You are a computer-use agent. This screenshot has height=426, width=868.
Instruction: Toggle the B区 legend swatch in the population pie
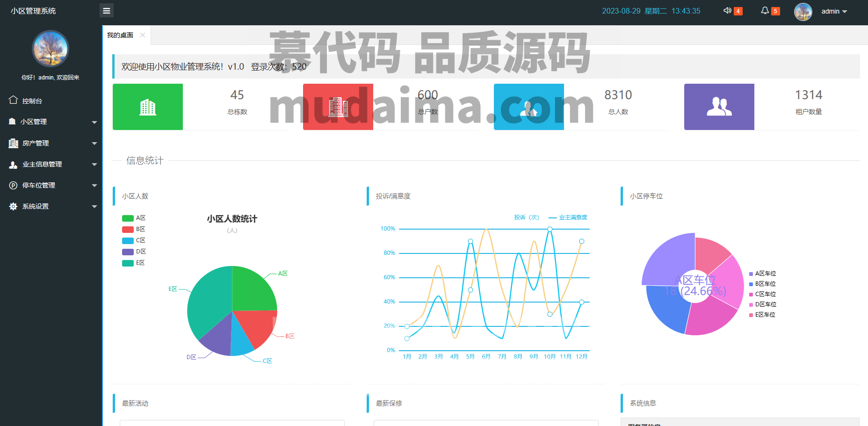(x=128, y=229)
